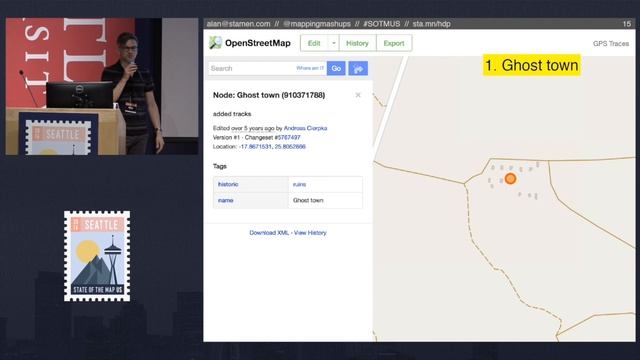Open the 'historic' tag key link
This screenshot has height=360, width=640.
tap(228, 184)
